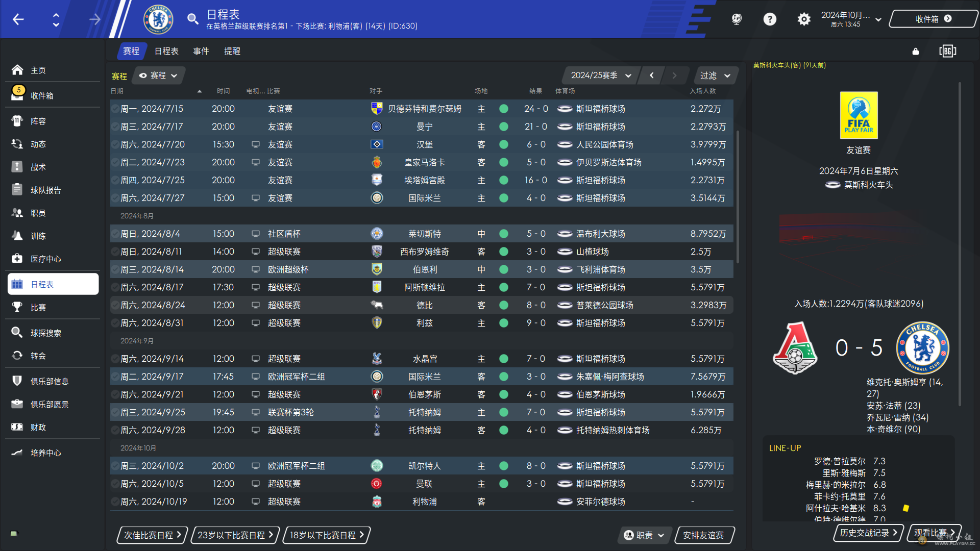Select row circle for 周六, 2024/10/19 match
980x551 pixels.
point(115,502)
